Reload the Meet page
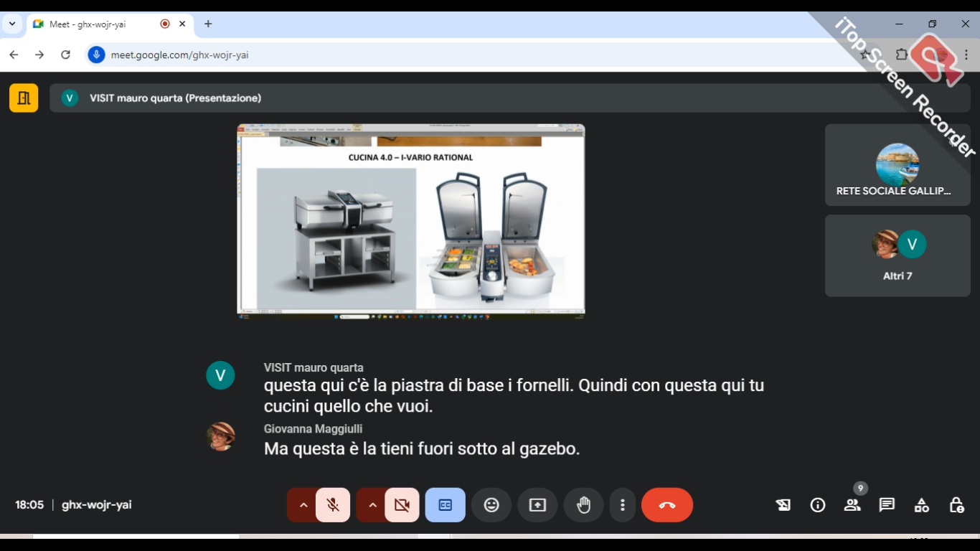This screenshot has height=551, width=980. click(x=65, y=55)
